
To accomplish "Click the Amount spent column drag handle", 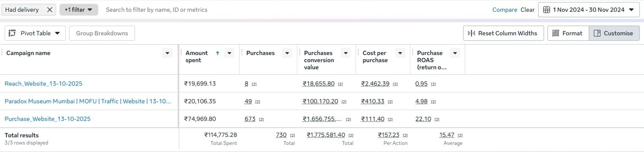I will pyautogui.click(x=181, y=53).
